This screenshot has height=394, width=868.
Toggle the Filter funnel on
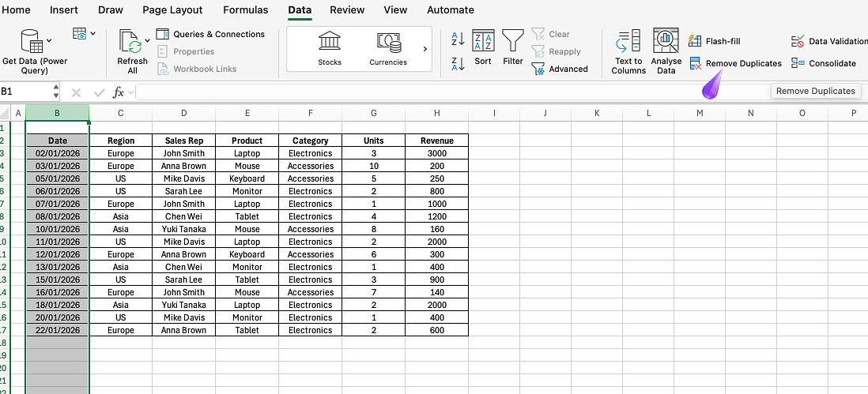tap(513, 47)
